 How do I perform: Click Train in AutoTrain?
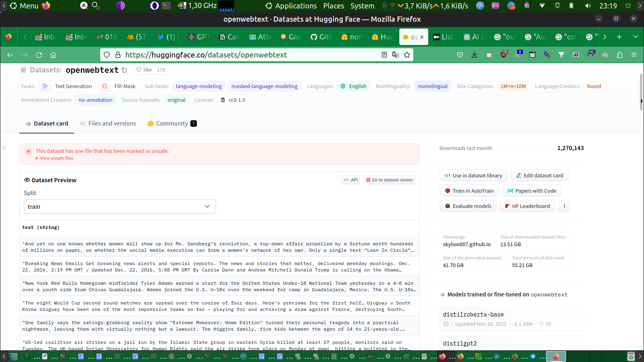[469, 191]
